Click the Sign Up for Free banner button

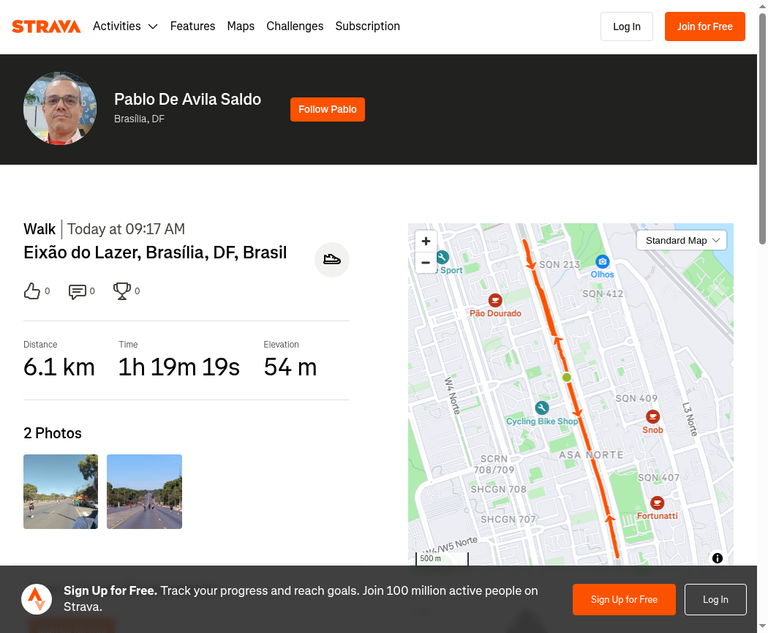click(624, 599)
